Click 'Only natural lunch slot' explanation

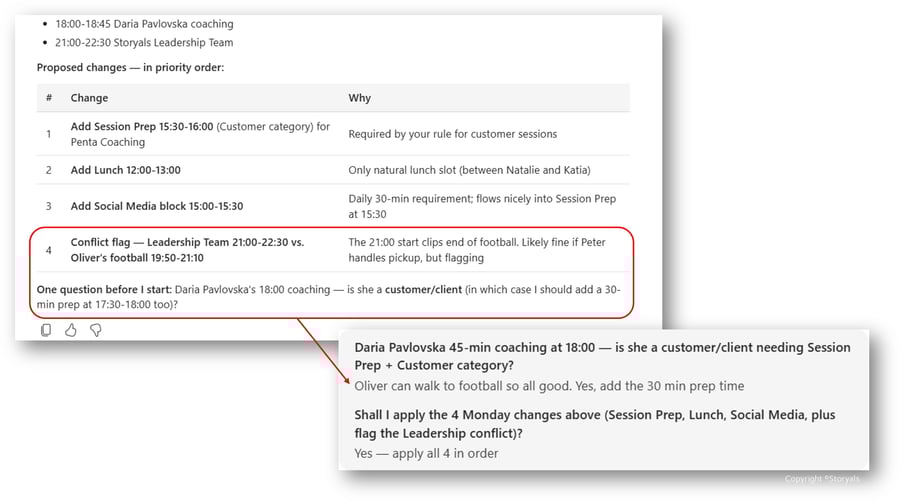pyautogui.click(x=469, y=170)
